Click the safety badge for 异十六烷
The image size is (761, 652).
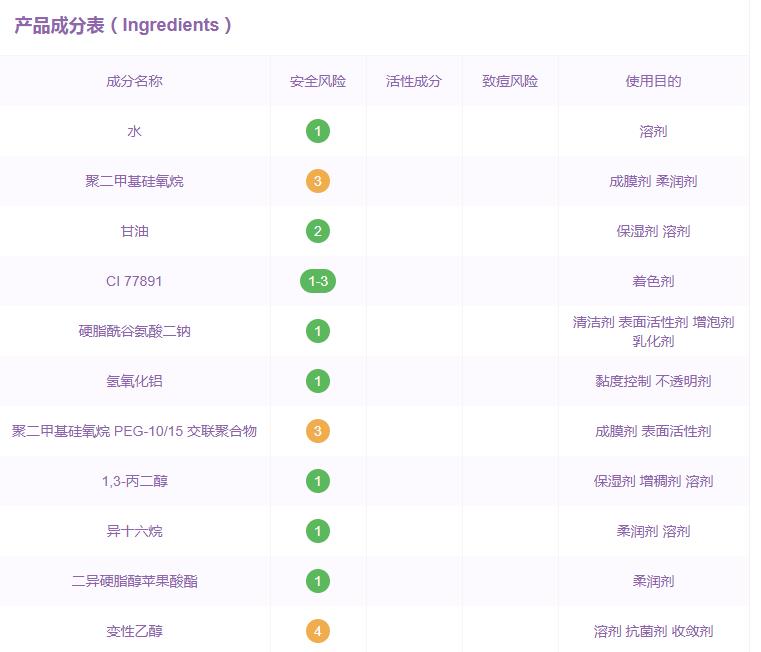click(x=317, y=531)
